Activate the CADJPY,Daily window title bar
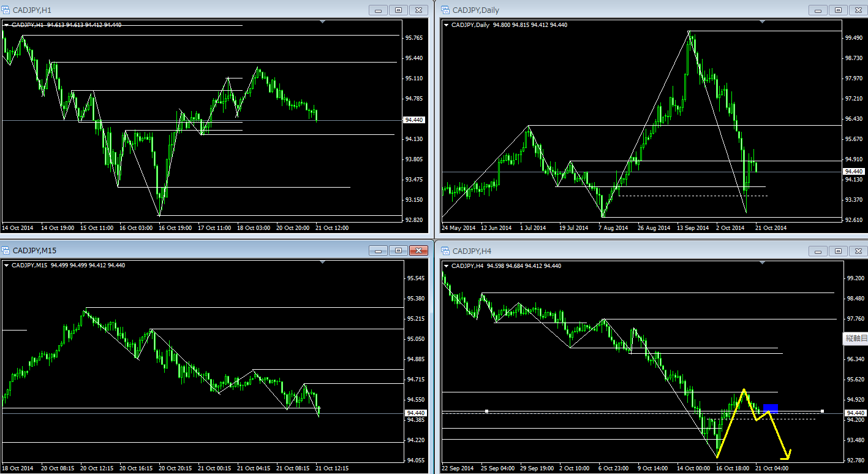Viewport: 868px width, 474px height. [613, 10]
